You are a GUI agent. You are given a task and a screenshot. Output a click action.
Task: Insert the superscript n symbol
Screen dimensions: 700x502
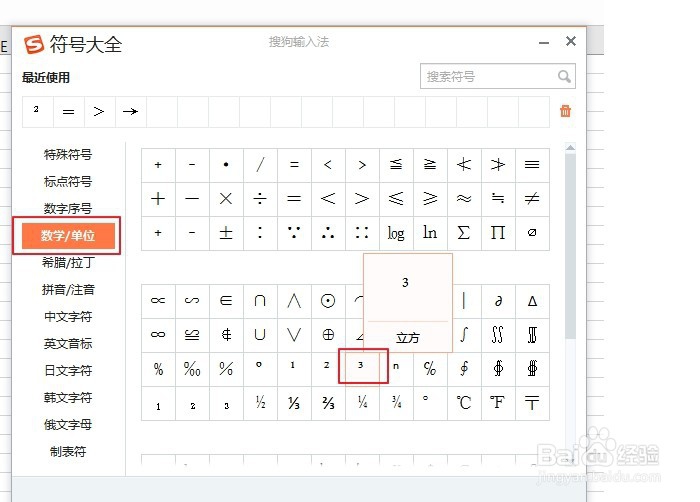click(x=396, y=367)
